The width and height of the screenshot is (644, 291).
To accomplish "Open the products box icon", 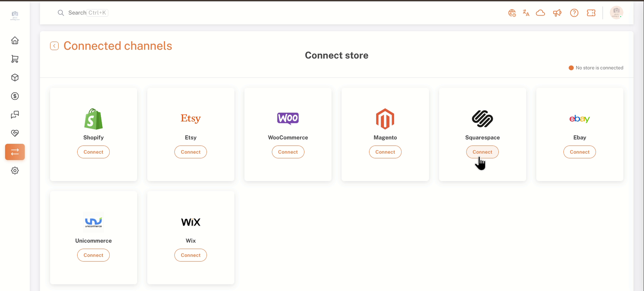I will point(15,77).
